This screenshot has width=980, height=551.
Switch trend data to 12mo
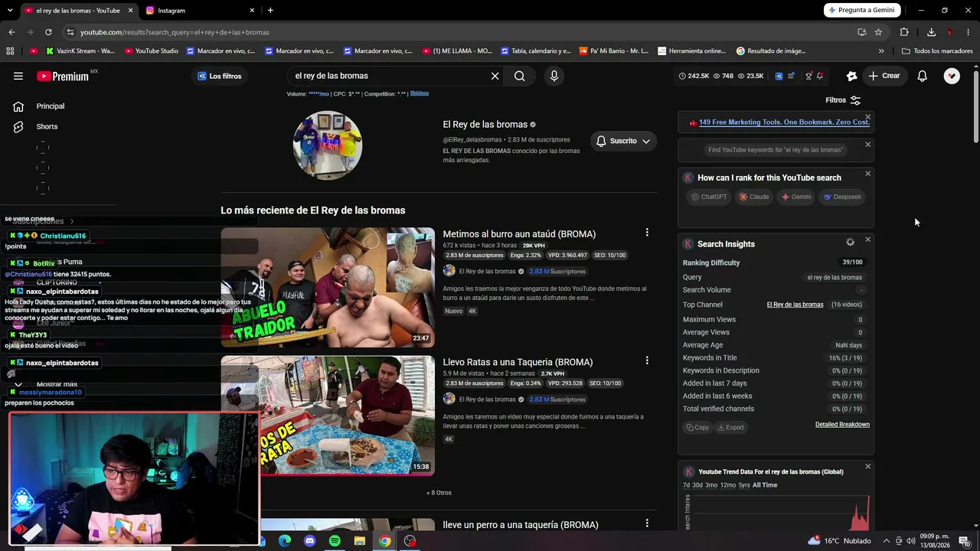(x=728, y=485)
